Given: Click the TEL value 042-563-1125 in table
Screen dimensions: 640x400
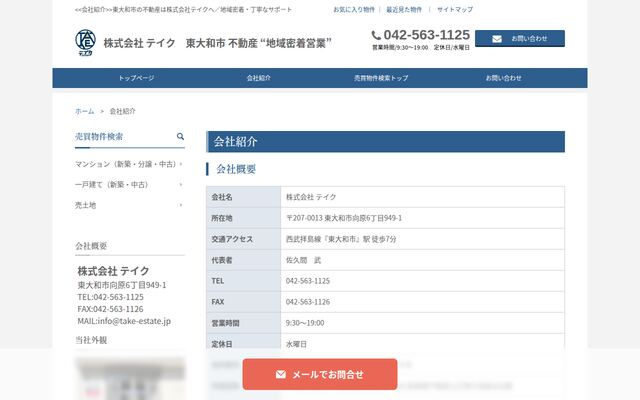Looking at the screenshot, I should [x=422, y=281].
